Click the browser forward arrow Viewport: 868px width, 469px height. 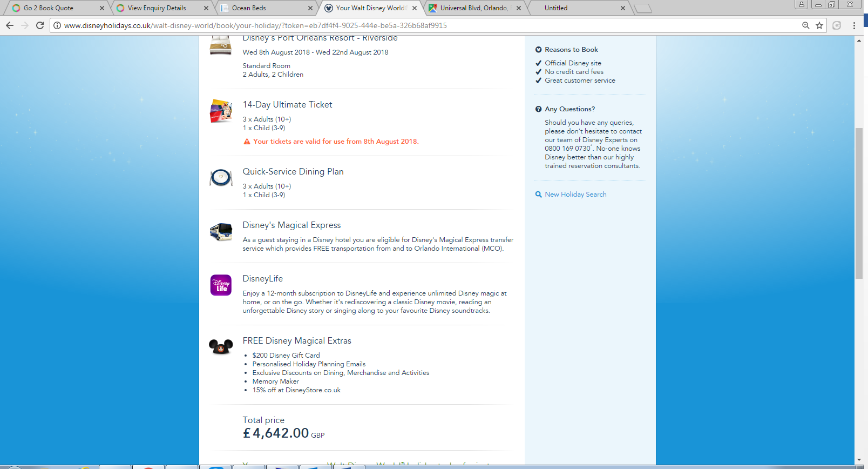coord(25,25)
